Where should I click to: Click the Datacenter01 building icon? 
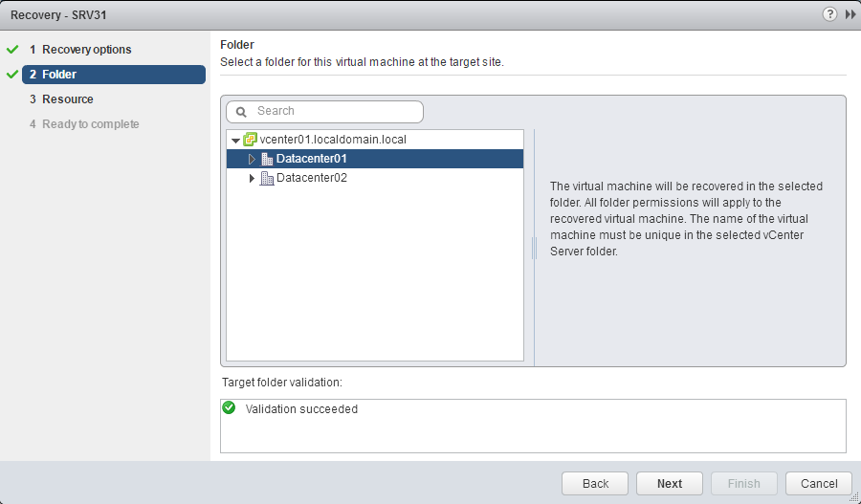point(267,159)
